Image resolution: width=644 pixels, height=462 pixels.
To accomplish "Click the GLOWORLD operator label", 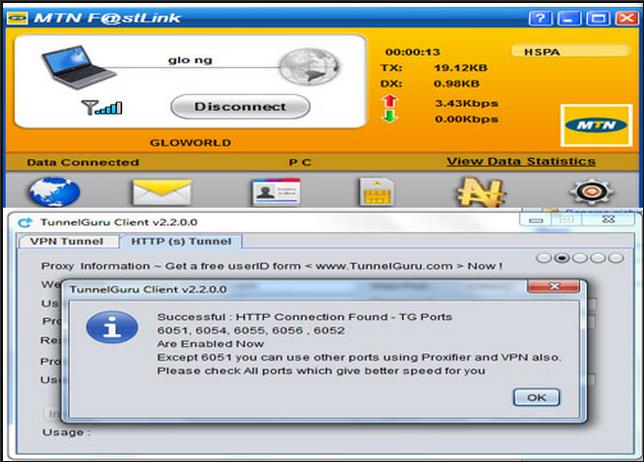I will [190, 143].
